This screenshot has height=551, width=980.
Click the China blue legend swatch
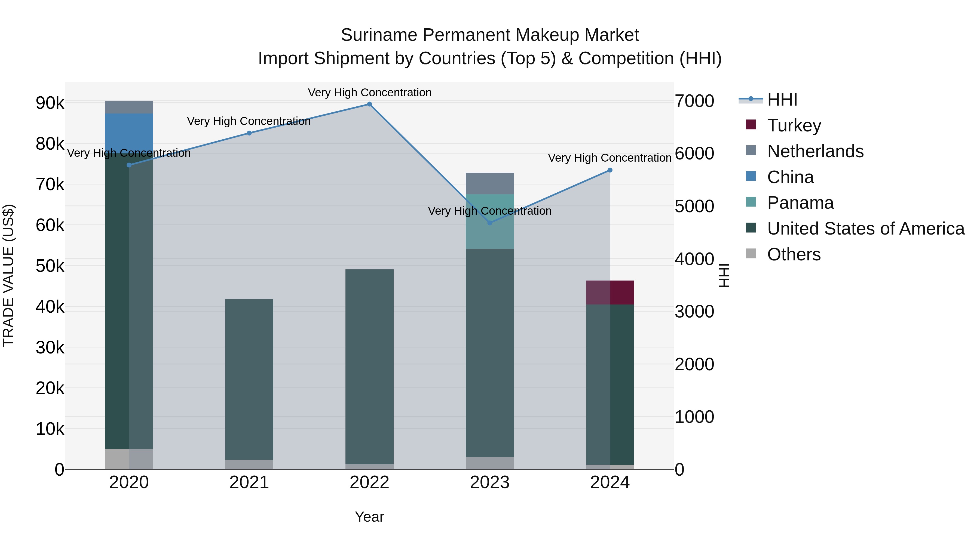click(751, 176)
